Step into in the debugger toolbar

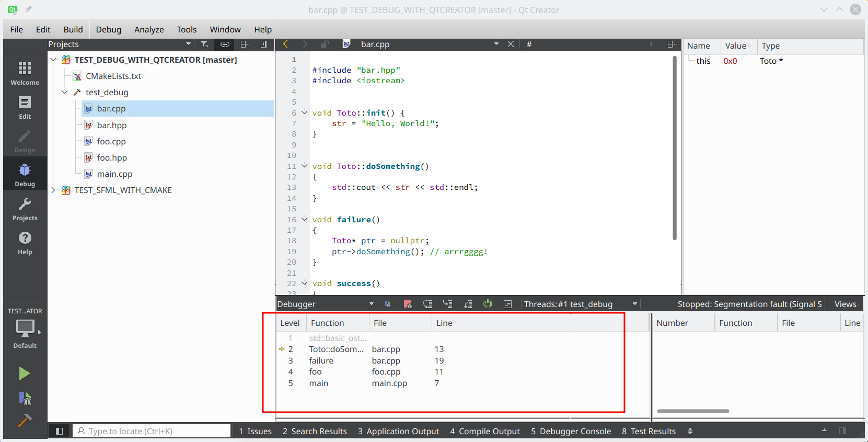[x=448, y=304]
